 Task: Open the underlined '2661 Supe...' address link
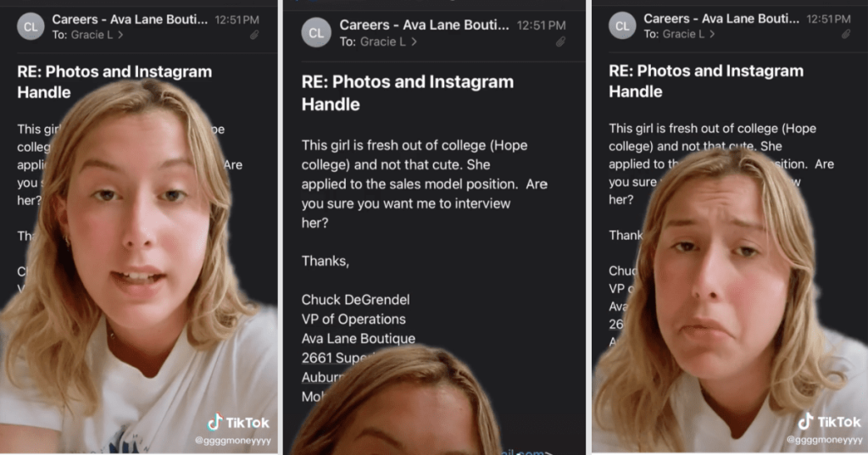(x=332, y=358)
